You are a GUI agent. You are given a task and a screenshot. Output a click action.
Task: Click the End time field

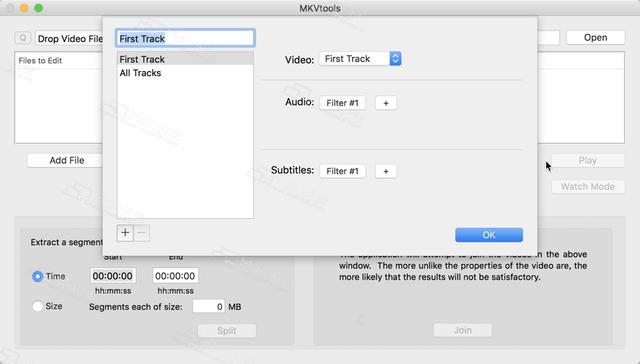tap(175, 276)
